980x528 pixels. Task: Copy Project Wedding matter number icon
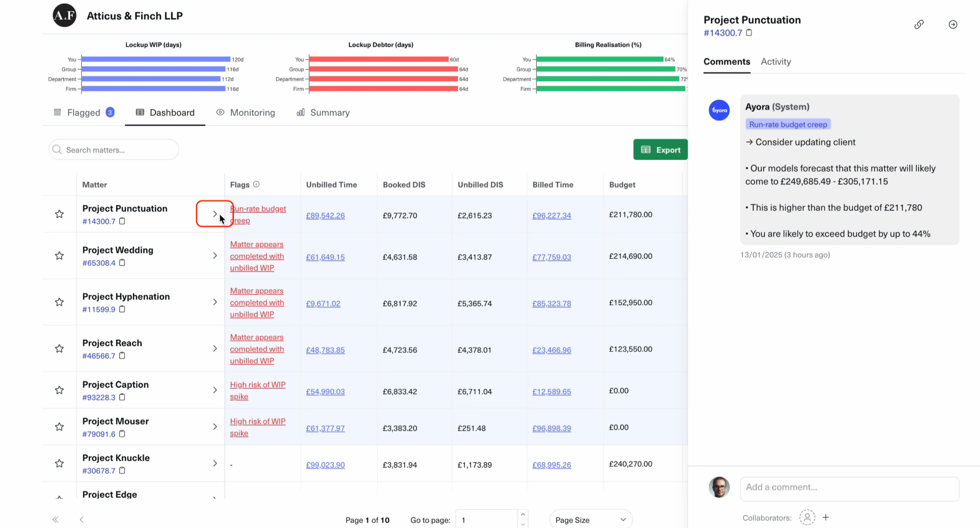point(122,263)
